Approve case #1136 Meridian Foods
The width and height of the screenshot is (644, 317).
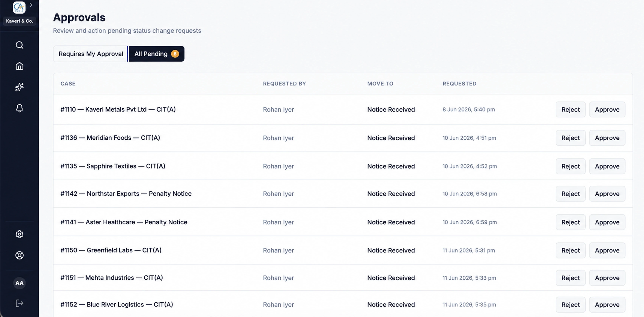[x=607, y=138]
